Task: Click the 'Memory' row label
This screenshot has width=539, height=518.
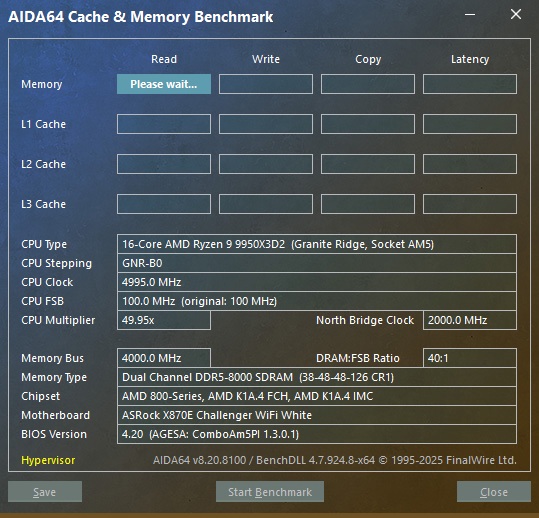Action: click(42, 84)
